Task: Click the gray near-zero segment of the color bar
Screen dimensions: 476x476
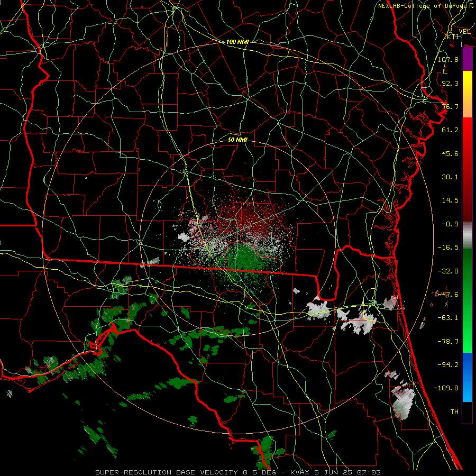Action: (x=467, y=235)
